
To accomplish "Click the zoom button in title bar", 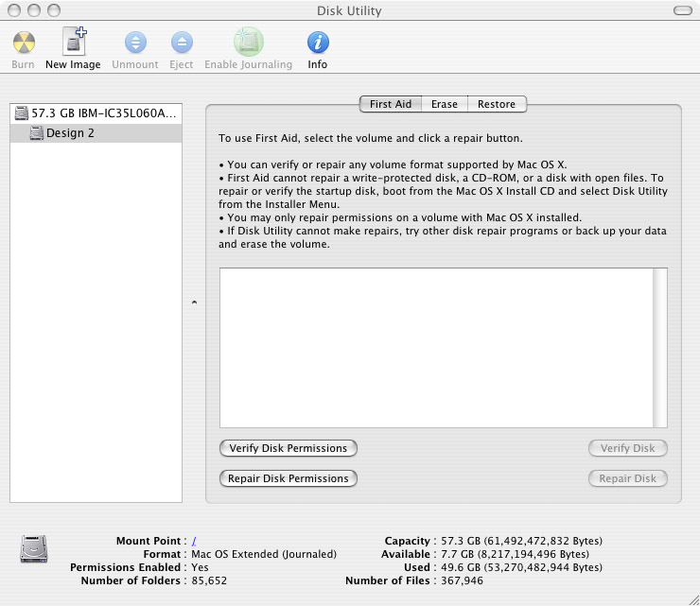I will 54,10.
